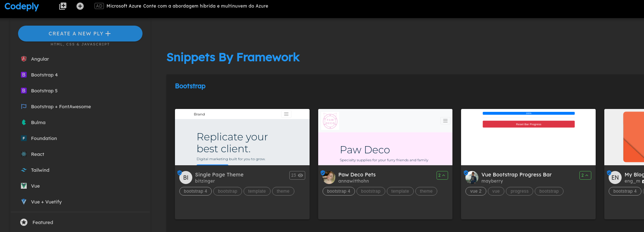The height and width of the screenshot is (232, 644).
Task: Click annawitthohn's profile avatar
Action: click(x=329, y=178)
